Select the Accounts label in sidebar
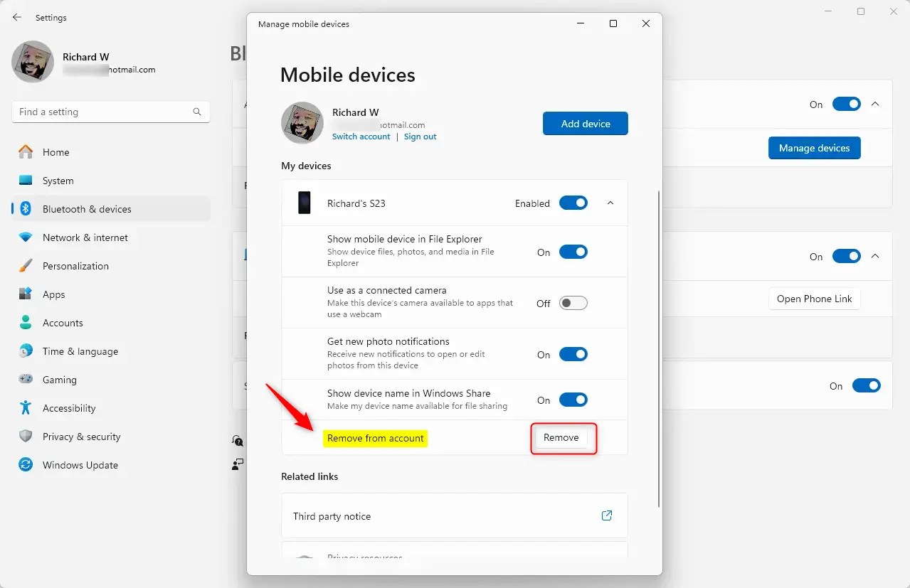 pyautogui.click(x=63, y=323)
